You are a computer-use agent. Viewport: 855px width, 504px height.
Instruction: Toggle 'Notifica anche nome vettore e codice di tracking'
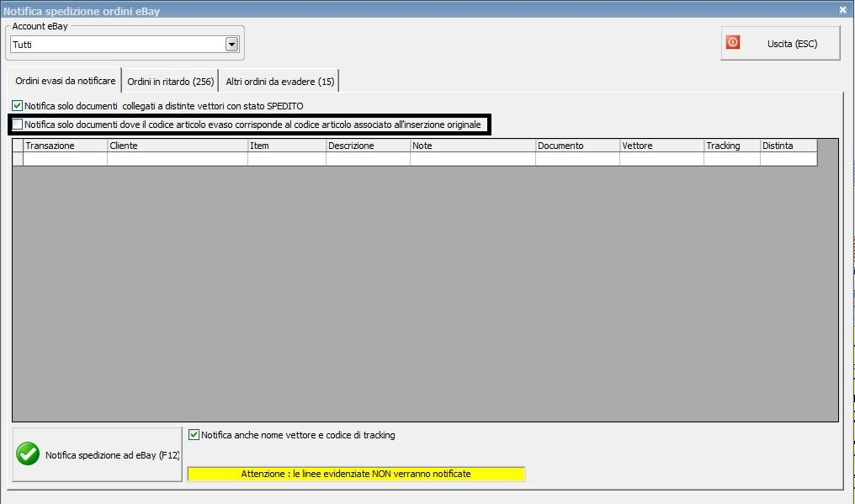pyautogui.click(x=194, y=435)
